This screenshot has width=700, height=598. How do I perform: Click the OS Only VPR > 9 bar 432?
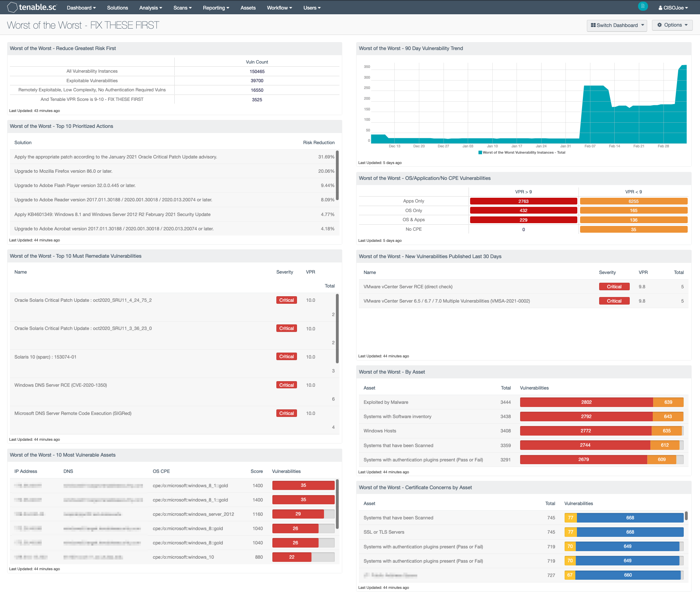pyautogui.click(x=523, y=210)
